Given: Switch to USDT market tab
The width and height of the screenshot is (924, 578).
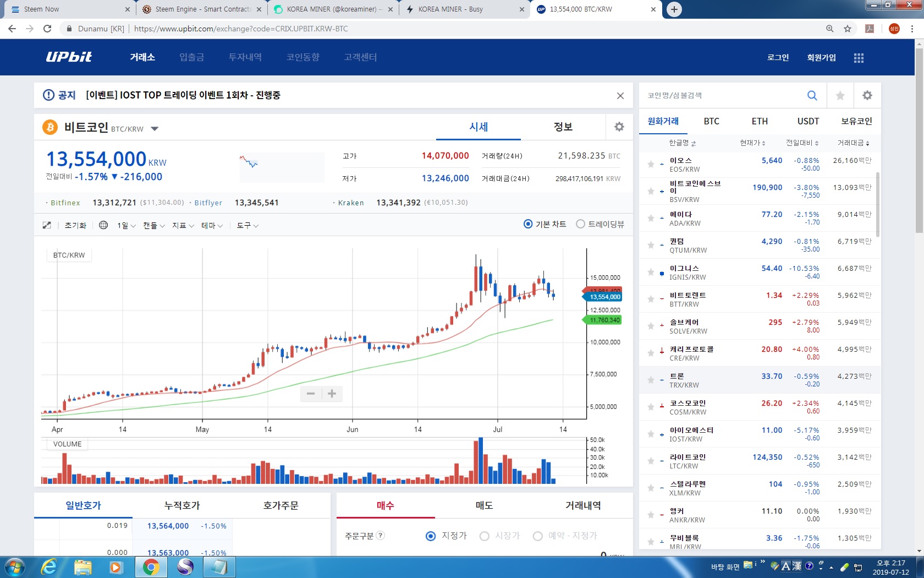Looking at the screenshot, I should [808, 121].
